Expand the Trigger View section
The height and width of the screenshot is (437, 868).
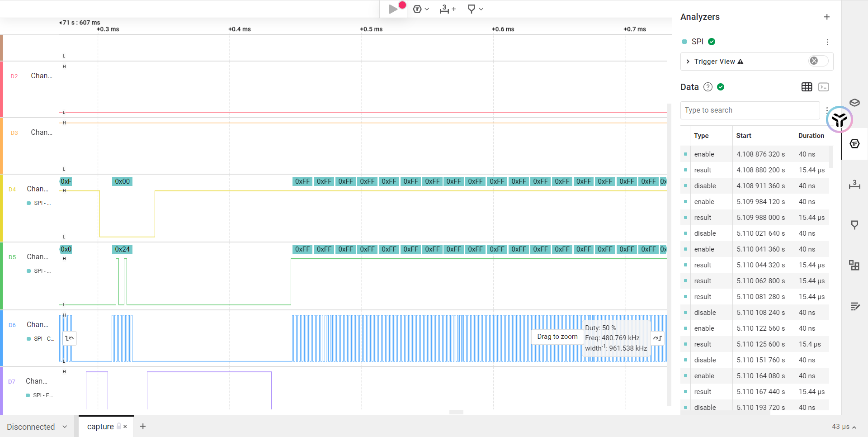point(688,62)
